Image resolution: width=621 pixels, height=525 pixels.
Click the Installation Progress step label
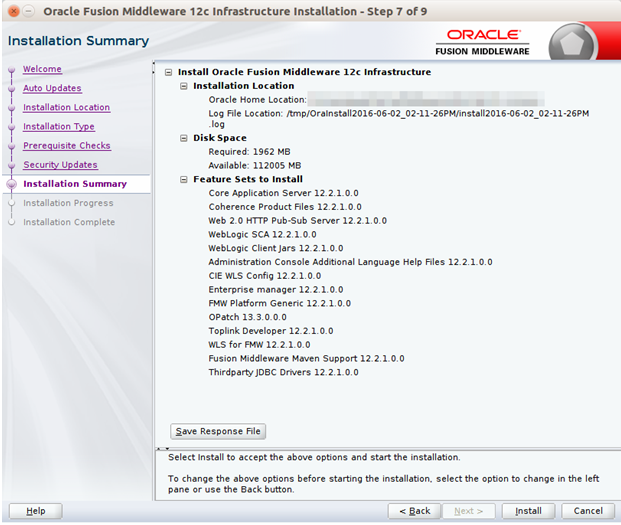68,203
